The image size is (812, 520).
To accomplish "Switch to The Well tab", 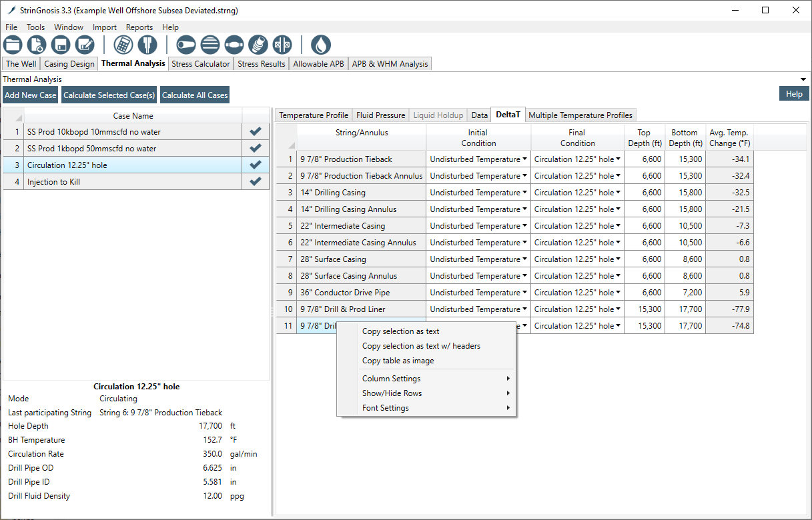I will 21,64.
